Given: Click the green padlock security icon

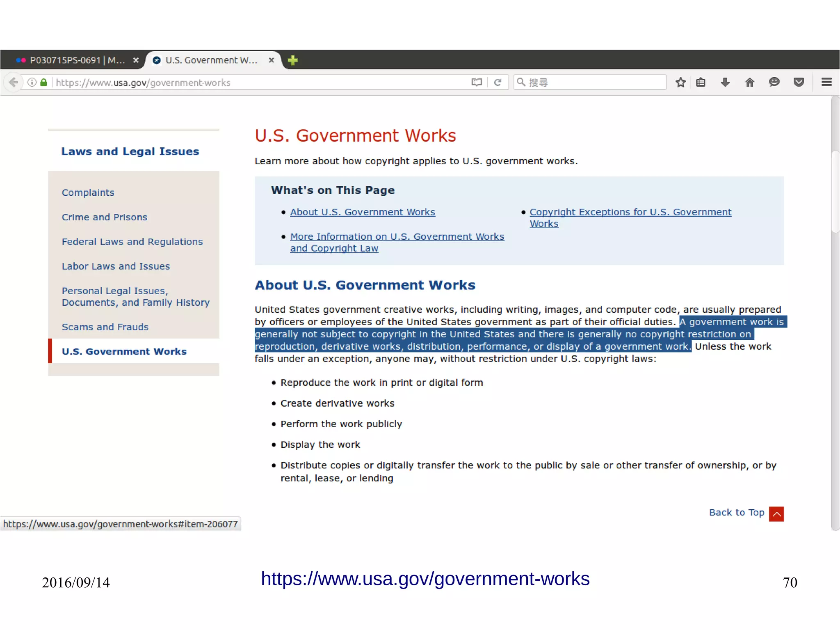Looking at the screenshot, I should pyautogui.click(x=43, y=82).
